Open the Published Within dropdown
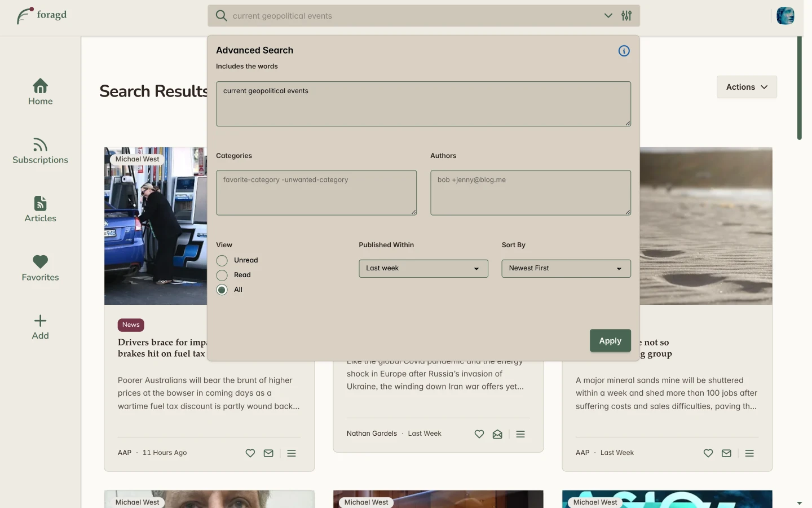This screenshot has height=508, width=812. pos(423,269)
